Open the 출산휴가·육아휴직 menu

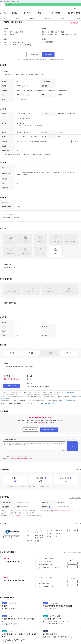(74, 13)
